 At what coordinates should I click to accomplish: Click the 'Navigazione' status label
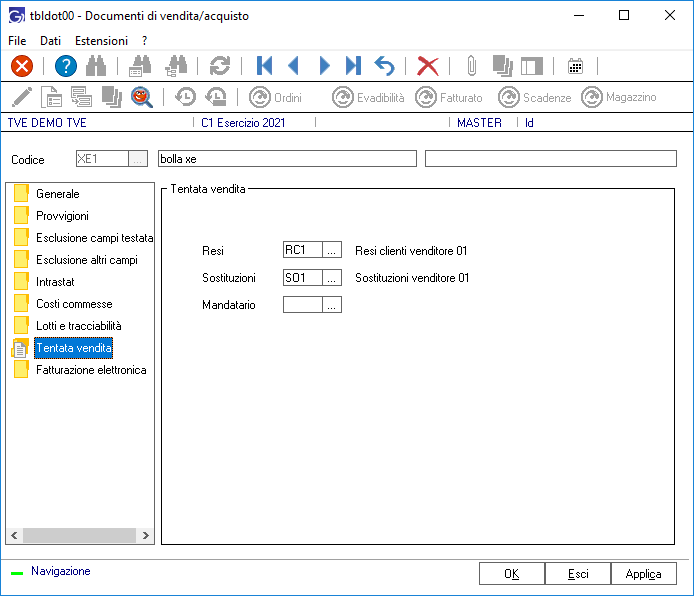coord(61,571)
